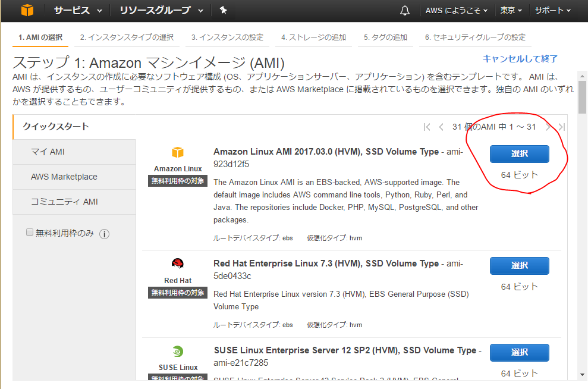Open AWS Marketplace in the sidebar
The width and height of the screenshot is (588, 389).
[x=74, y=177]
